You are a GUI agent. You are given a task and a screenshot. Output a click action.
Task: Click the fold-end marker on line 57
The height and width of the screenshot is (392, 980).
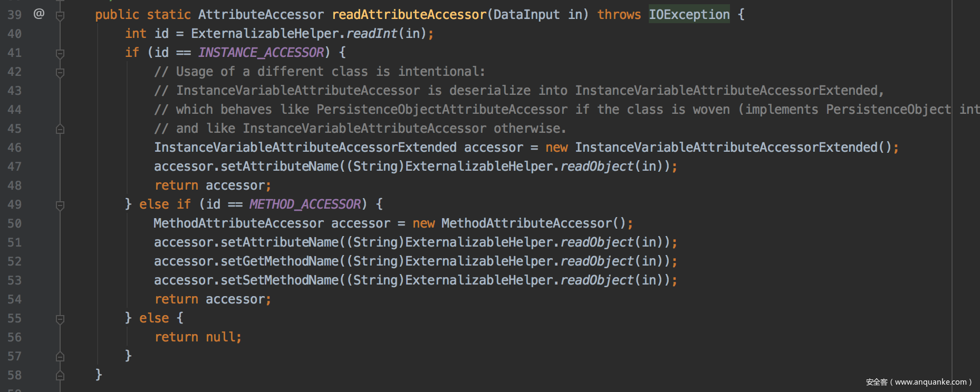coord(60,357)
